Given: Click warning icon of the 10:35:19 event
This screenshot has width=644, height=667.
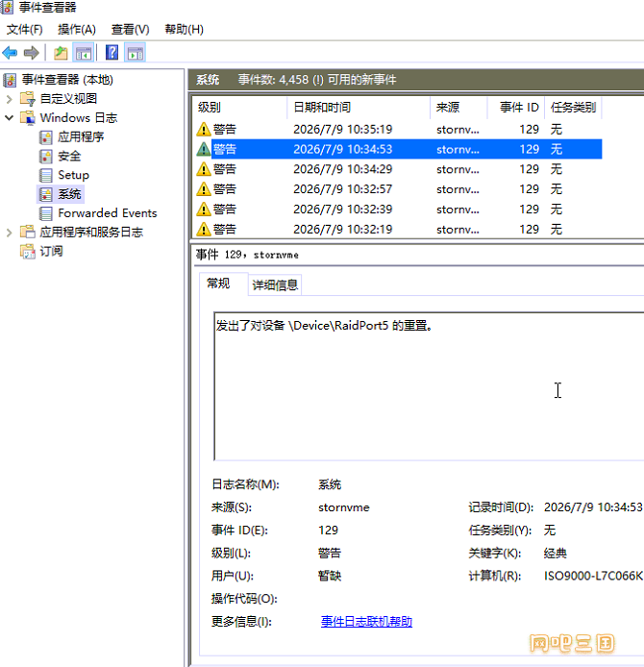Looking at the screenshot, I should tap(204, 130).
